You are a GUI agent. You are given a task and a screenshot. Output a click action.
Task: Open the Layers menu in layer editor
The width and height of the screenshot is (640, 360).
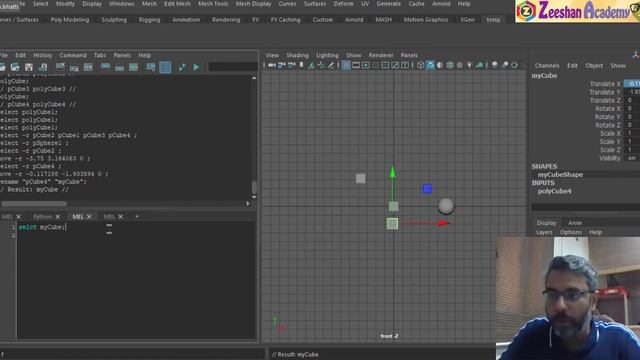point(544,232)
